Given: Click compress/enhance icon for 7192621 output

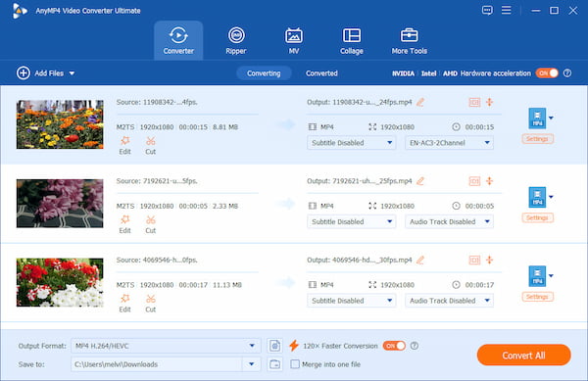Looking at the screenshot, I should (x=489, y=181).
